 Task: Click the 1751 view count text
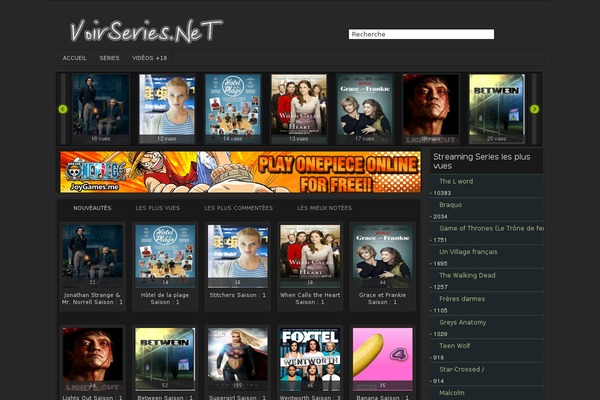[x=439, y=240]
